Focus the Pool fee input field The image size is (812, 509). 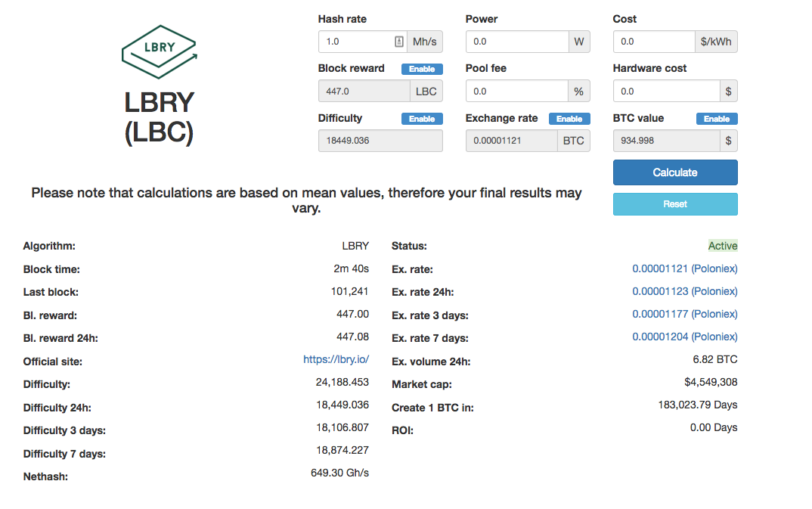pos(517,91)
